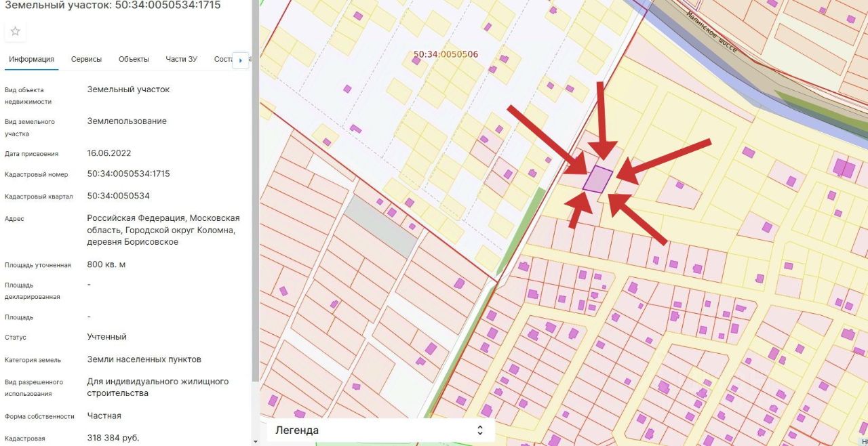Screen dimensions: 868x446
Task: Select the status value Учтенный
Action: (x=107, y=336)
